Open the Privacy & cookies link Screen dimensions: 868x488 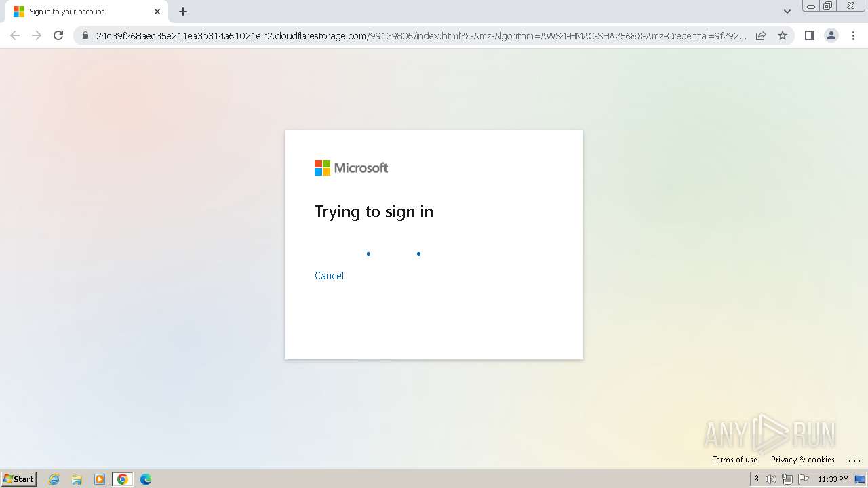coord(802,459)
